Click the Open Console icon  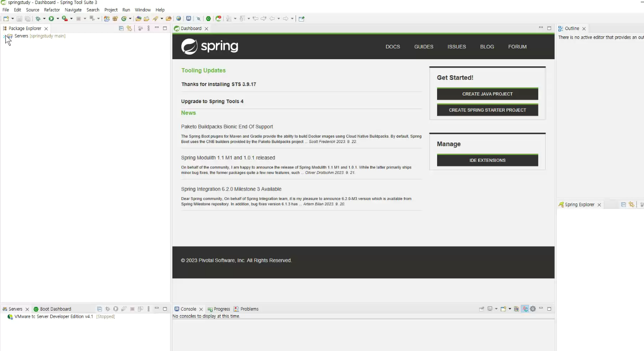pyautogui.click(x=503, y=309)
